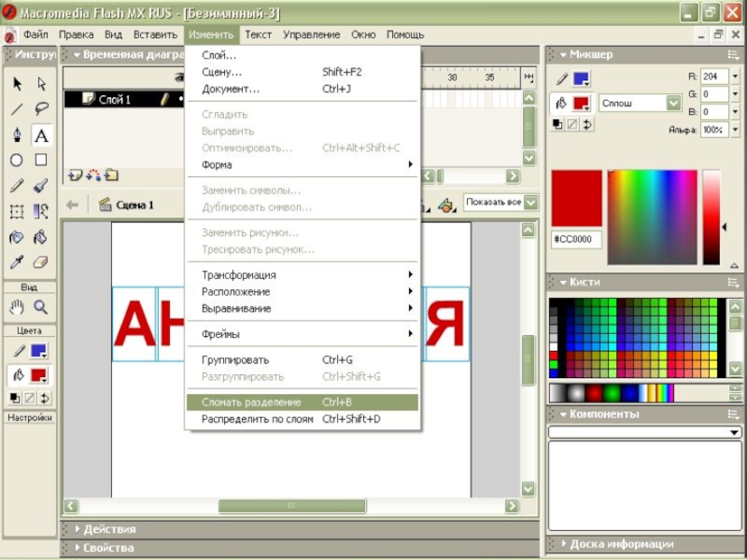Image resolution: width=747 pixels, height=560 pixels.
Task: Select the Paint Bucket tool
Action: pyautogui.click(x=40, y=237)
